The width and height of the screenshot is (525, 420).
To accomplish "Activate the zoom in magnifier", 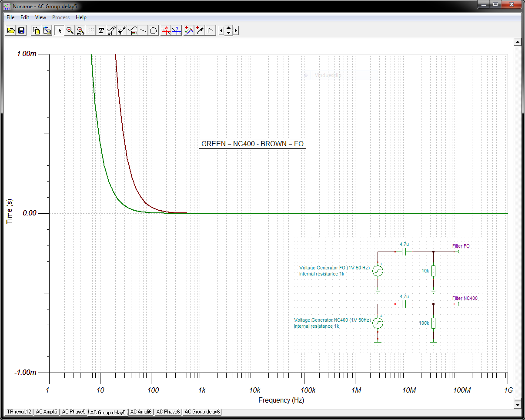I will pyautogui.click(x=70, y=30).
